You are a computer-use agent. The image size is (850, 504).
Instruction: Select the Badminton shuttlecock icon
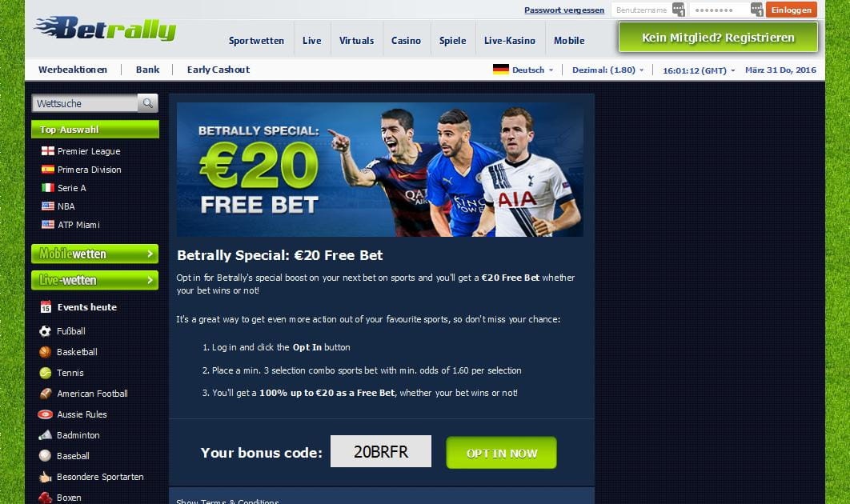(46, 435)
